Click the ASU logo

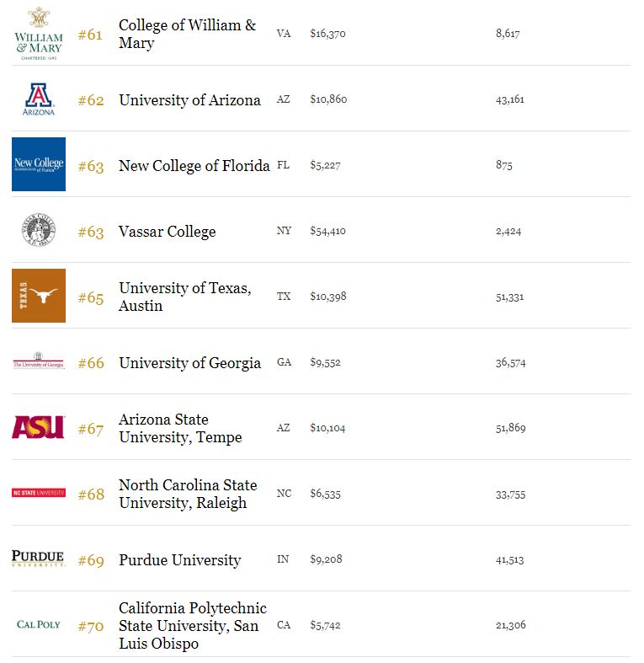click(x=39, y=428)
